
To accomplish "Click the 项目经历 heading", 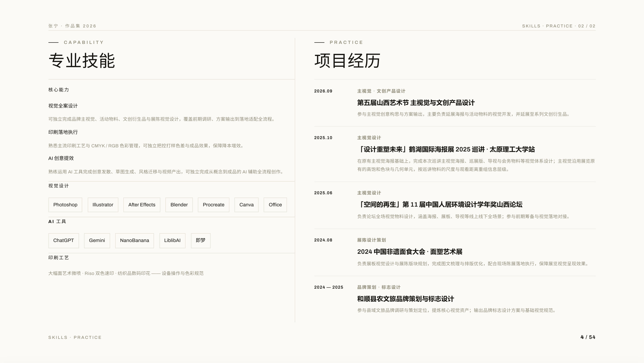I will pyautogui.click(x=347, y=61).
